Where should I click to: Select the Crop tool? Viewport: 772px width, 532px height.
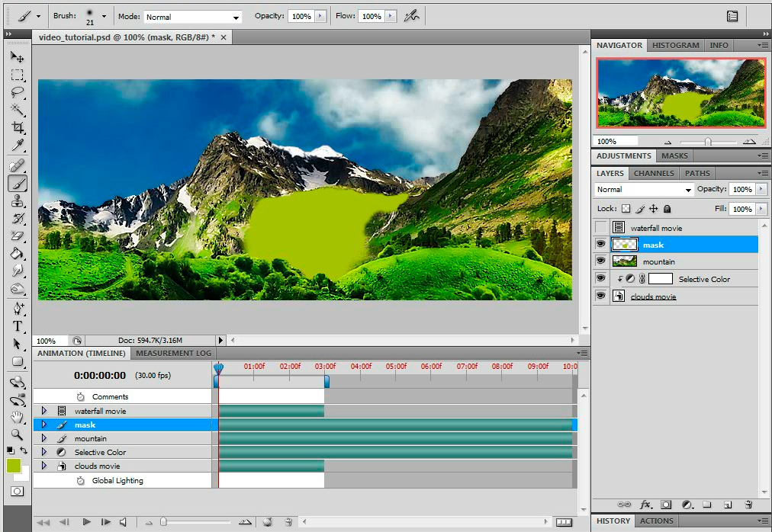(18, 127)
